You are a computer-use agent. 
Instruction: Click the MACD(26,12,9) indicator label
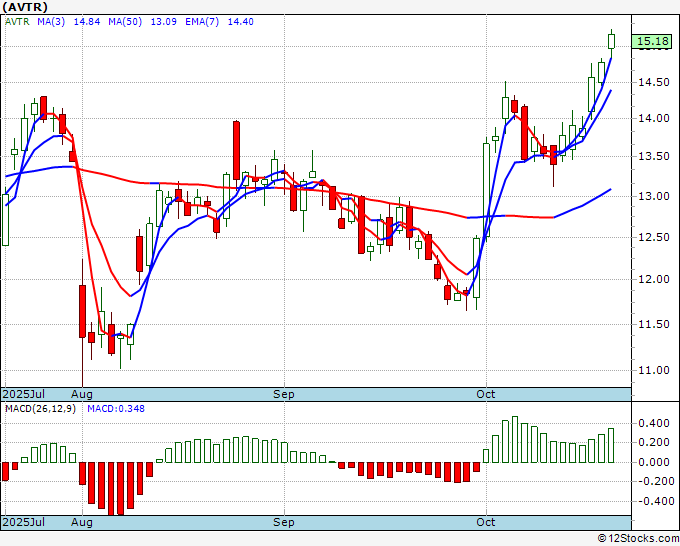[40, 409]
